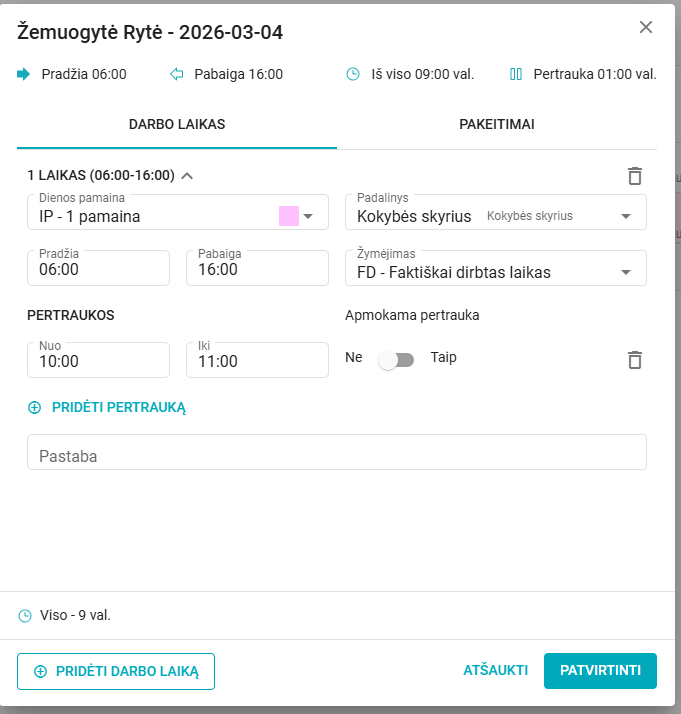This screenshot has height=714, width=681.
Task: Close the dialog with the X icon
Action: tap(646, 27)
